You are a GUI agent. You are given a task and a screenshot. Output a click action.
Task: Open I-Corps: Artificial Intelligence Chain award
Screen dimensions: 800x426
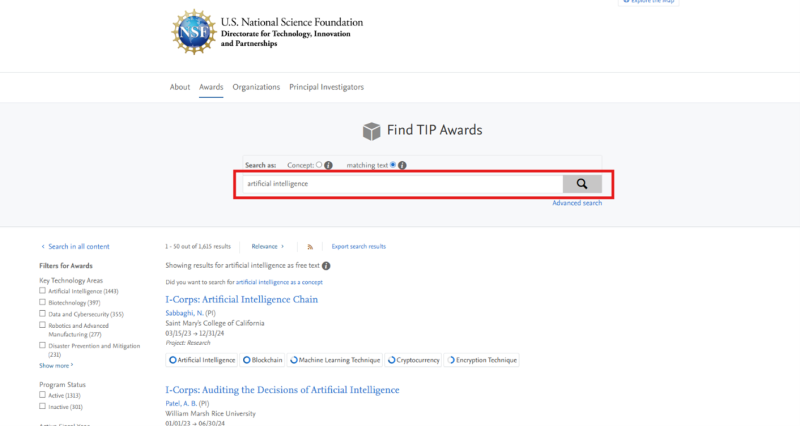click(241, 299)
